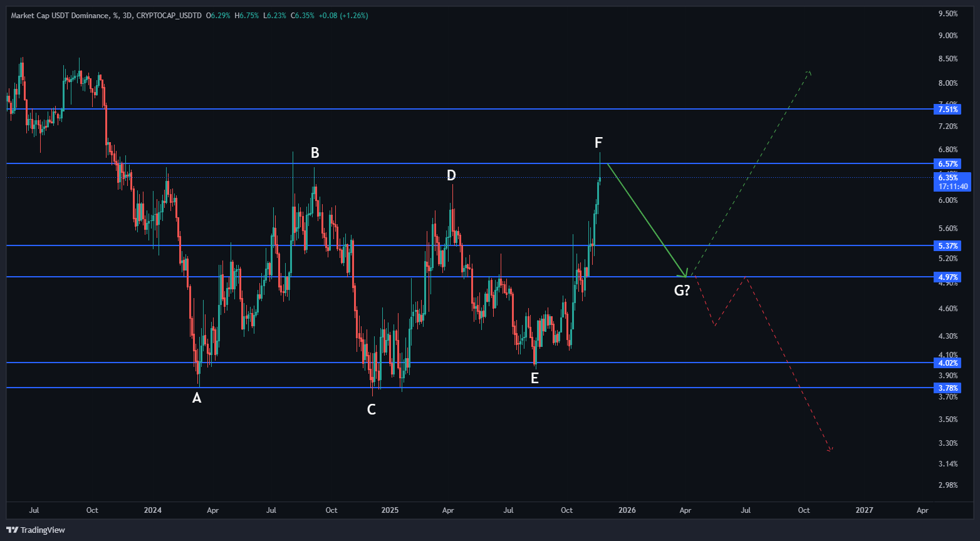Click the 2025 label on time axis

390,510
